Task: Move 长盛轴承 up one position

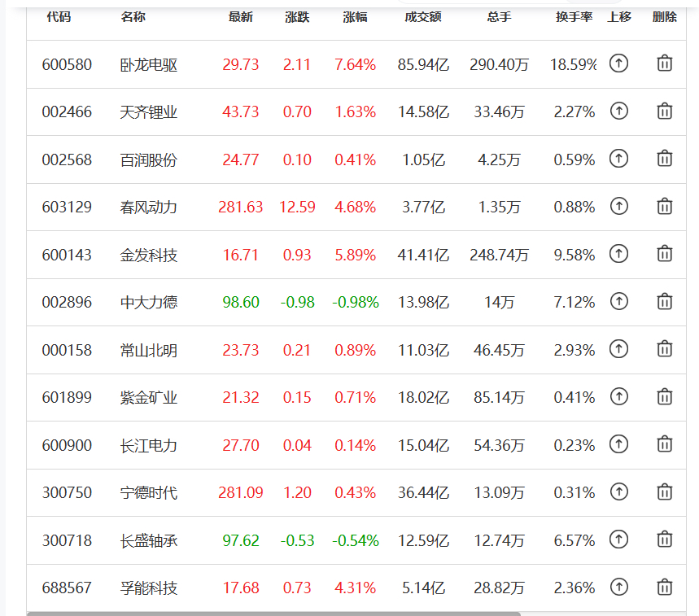Action: point(618,540)
